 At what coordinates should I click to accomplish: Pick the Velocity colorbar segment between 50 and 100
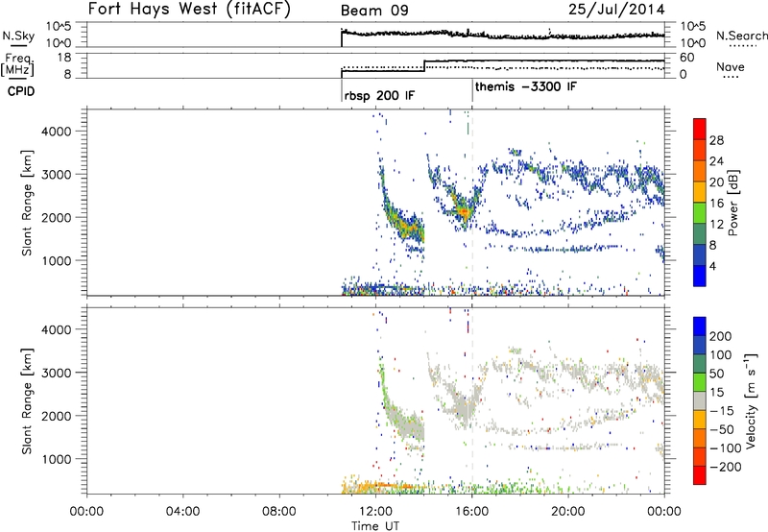(700, 364)
